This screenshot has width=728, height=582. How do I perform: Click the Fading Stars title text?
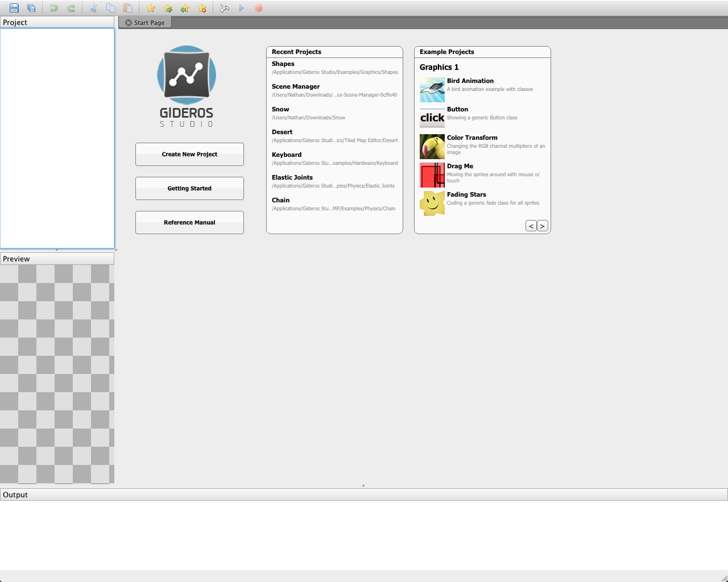click(466, 194)
